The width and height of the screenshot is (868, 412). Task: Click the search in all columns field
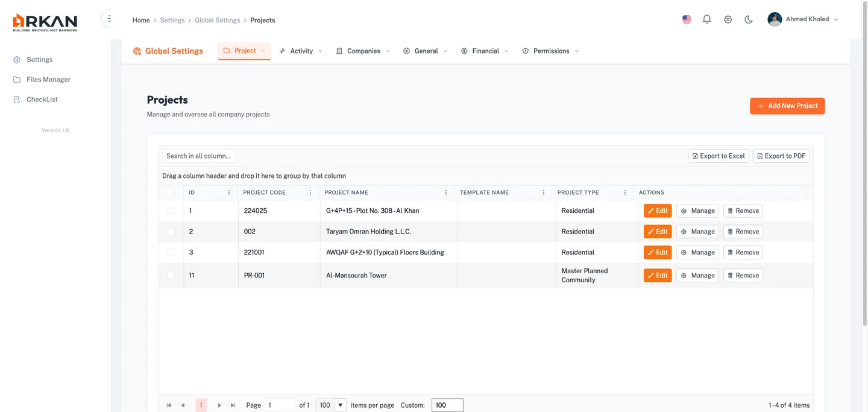[198, 156]
